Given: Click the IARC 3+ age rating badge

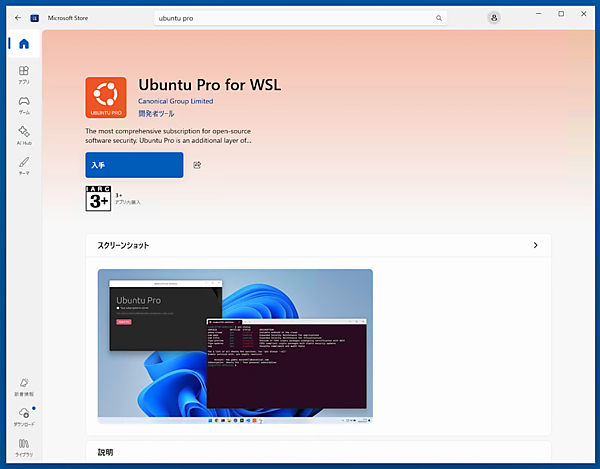Looking at the screenshot, I should (98, 199).
